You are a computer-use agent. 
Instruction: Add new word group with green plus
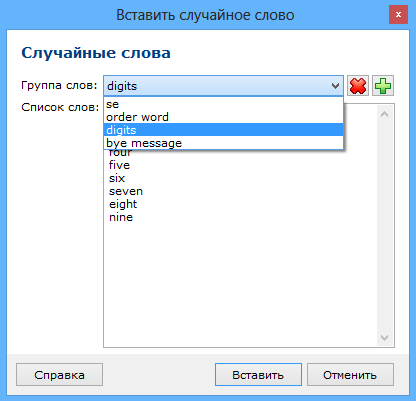pyautogui.click(x=383, y=86)
